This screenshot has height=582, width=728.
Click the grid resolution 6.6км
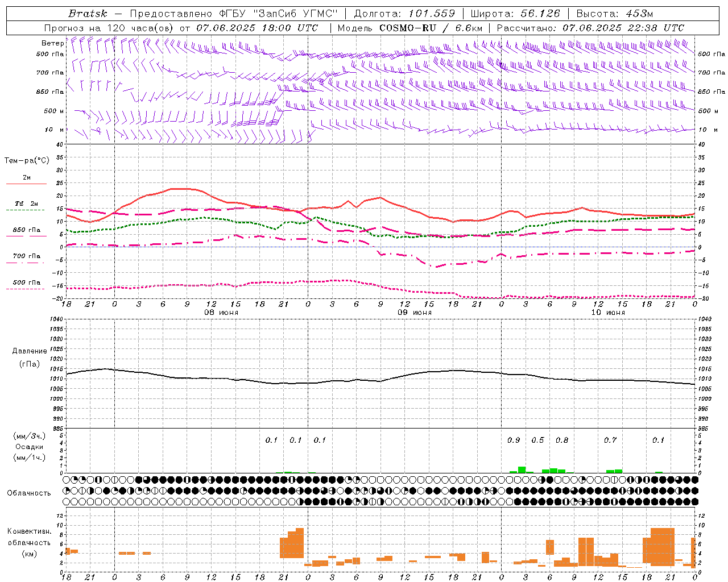tap(469, 28)
